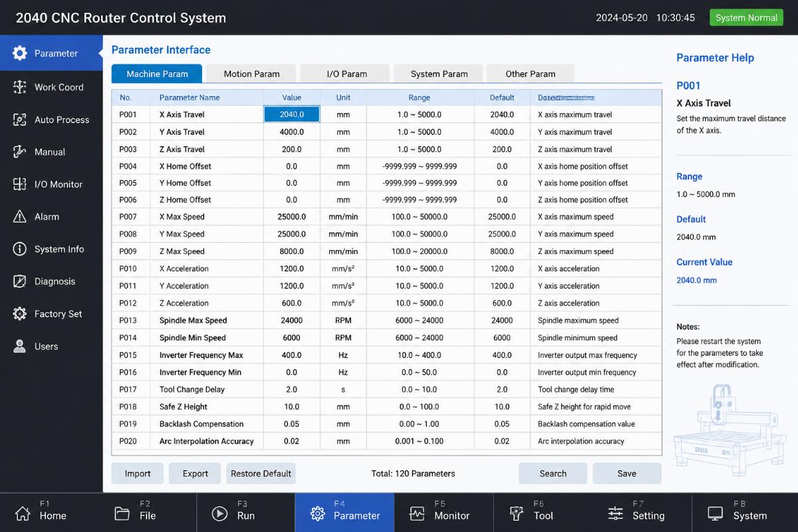Open the System Param tab
The width and height of the screenshot is (798, 532).
coord(439,74)
